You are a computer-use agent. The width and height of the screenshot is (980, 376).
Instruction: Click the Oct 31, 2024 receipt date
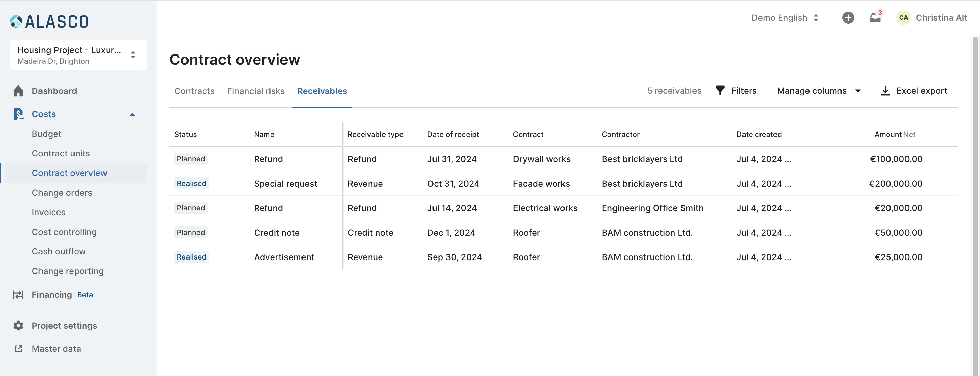(453, 184)
